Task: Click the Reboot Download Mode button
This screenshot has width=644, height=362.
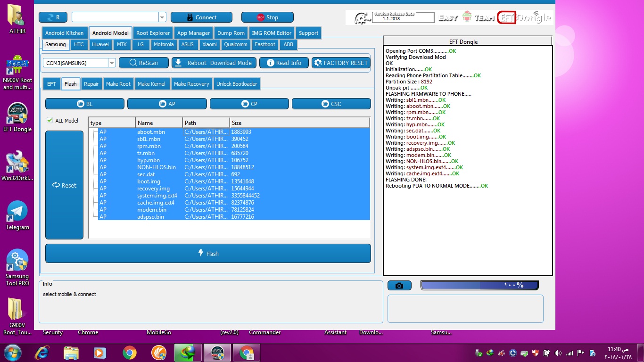Action: 214,63
